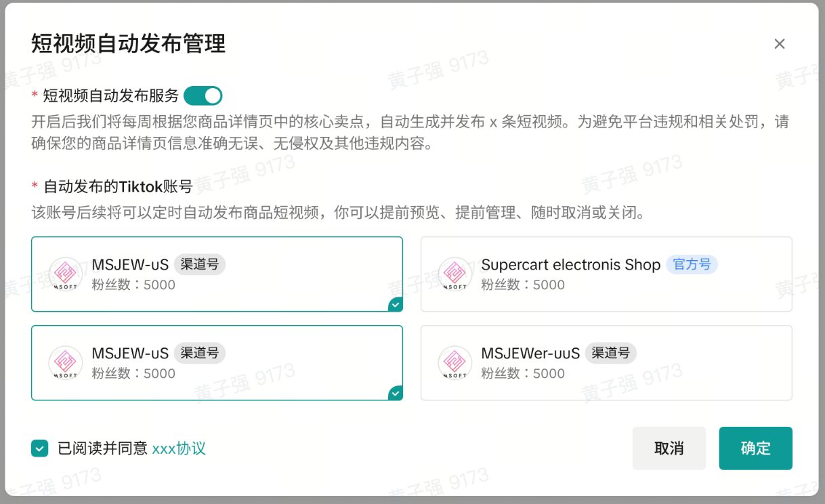Confirm with the 确定 button

755,448
